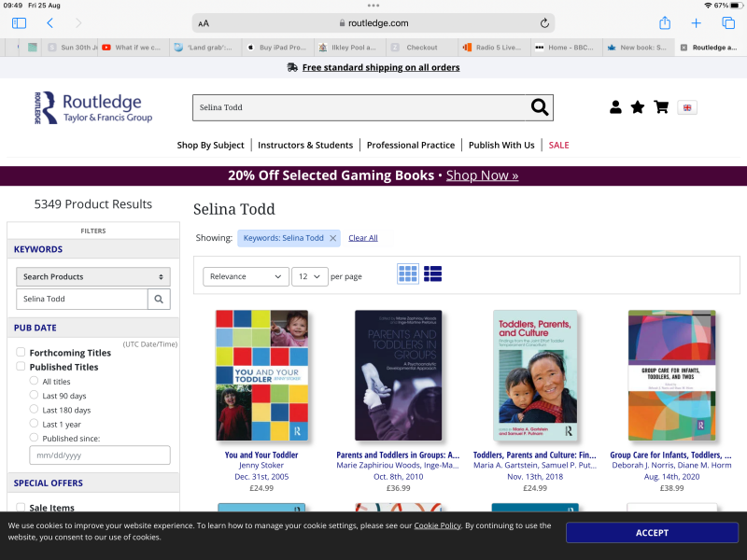
Task: Open Group Care for Infants, Toddlers title
Action: pyautogui.click(x=670, y=455)
